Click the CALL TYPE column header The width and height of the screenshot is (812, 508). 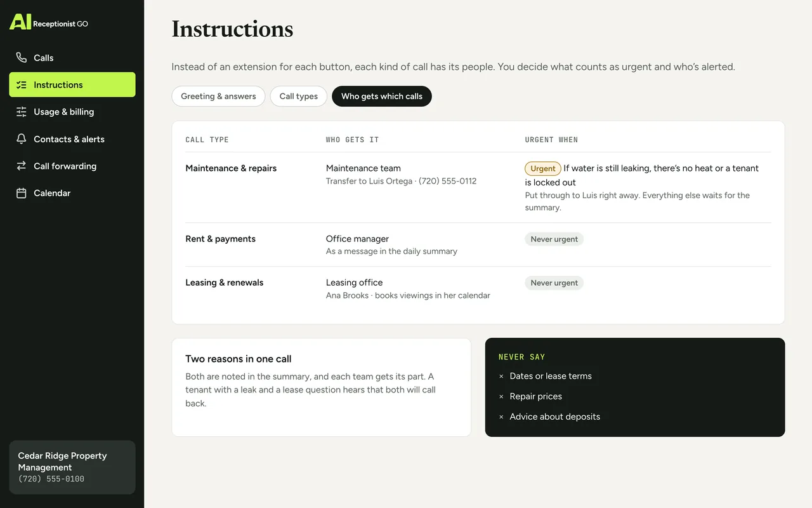207,140
